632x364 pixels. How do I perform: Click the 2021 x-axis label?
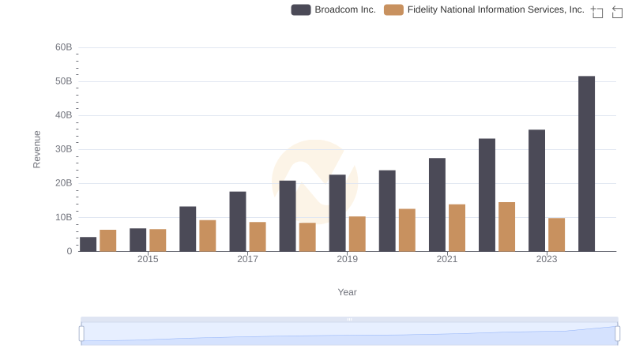(447, 259)
